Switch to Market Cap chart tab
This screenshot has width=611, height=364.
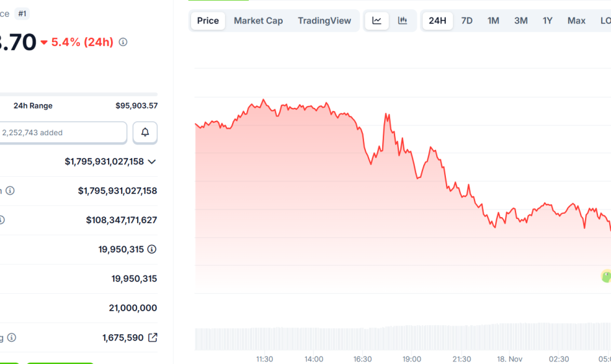[258, 21]
